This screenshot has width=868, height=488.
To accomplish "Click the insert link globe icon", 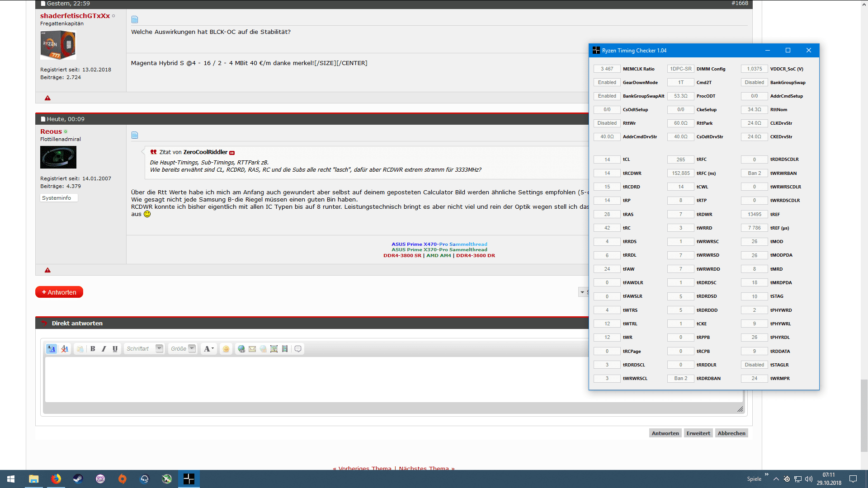I will pyautogui.click(x=241, y=349).
